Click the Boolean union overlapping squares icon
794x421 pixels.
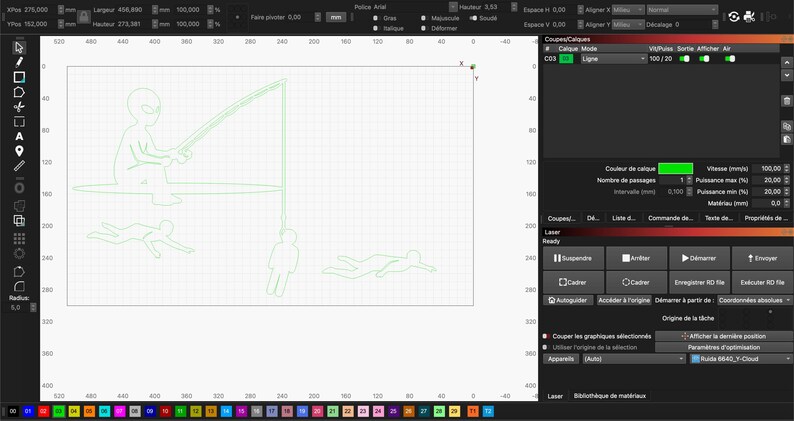pyautogui.click(x=19, y=220)
